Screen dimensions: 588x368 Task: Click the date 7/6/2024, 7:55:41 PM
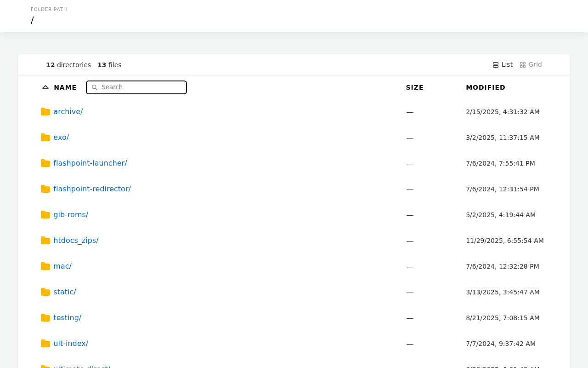pyautogui.click(x=500, y=163)
